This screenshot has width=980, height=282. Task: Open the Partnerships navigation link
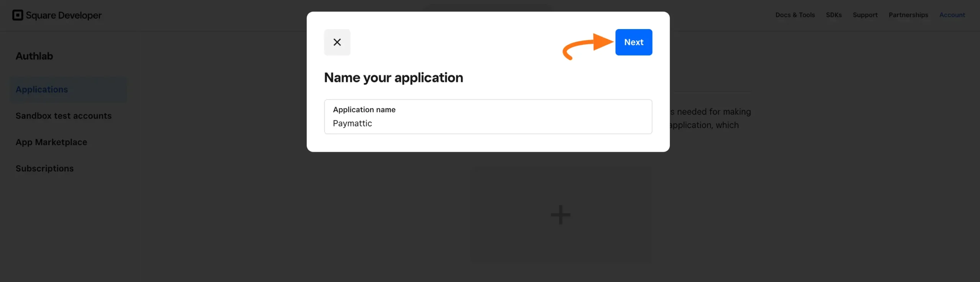point(908,15)
